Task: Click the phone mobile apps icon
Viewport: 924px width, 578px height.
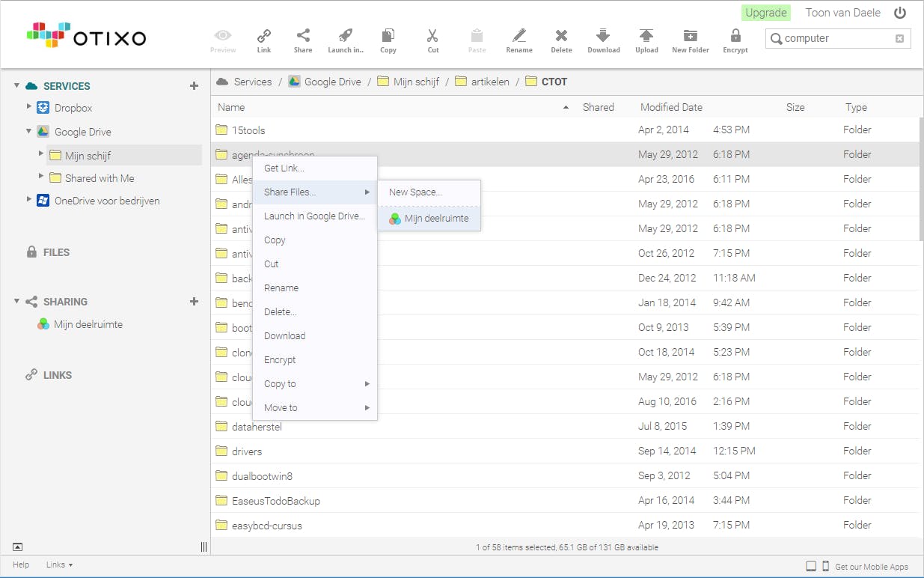Action: [825, 566]
